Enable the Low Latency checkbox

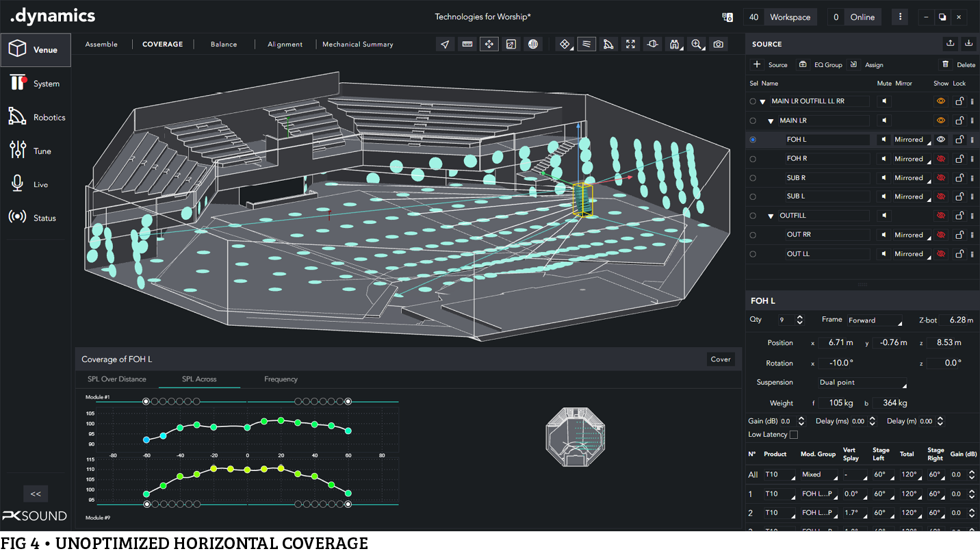pyautogui.click(x=793, y=435)
